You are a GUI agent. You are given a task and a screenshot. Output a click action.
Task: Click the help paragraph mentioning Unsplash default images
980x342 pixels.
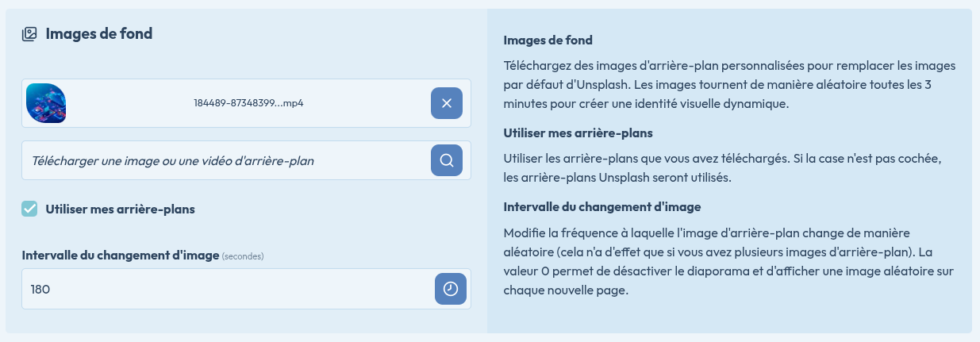click(729, 84)
